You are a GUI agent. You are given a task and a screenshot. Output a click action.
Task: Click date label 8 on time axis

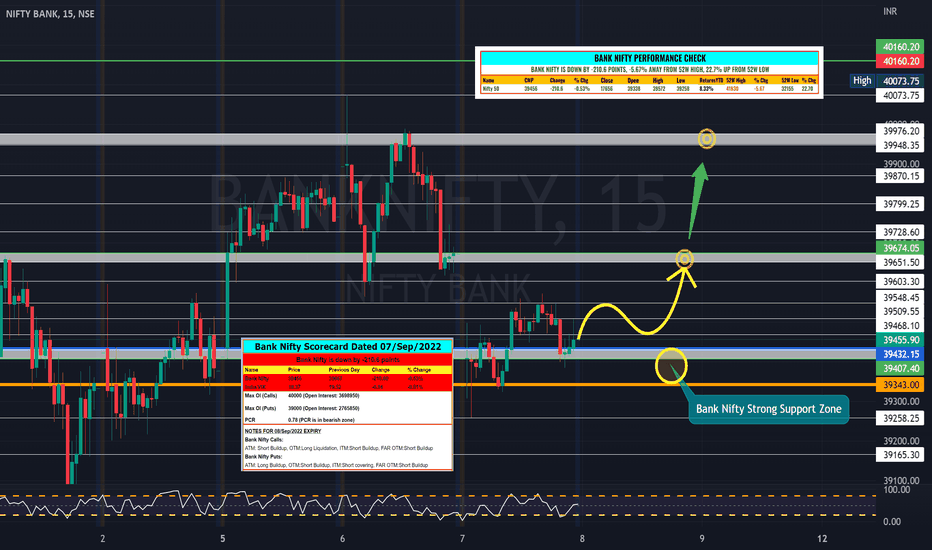(x=582, y=539)
